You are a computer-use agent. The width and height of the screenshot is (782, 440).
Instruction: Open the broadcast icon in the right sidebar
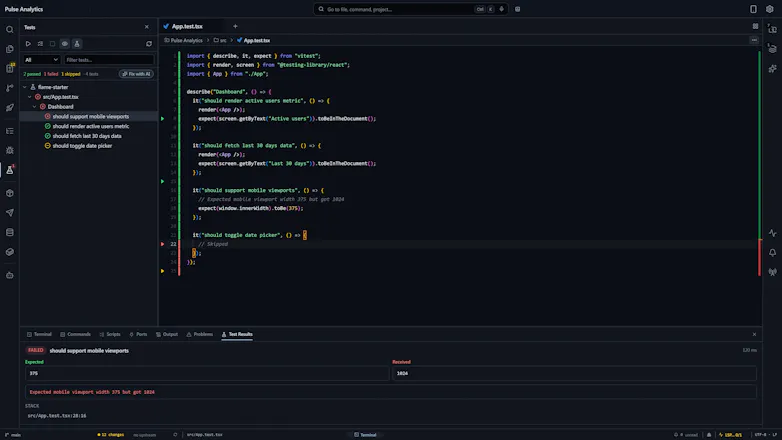pyautogui.click(x=772, y=272)
